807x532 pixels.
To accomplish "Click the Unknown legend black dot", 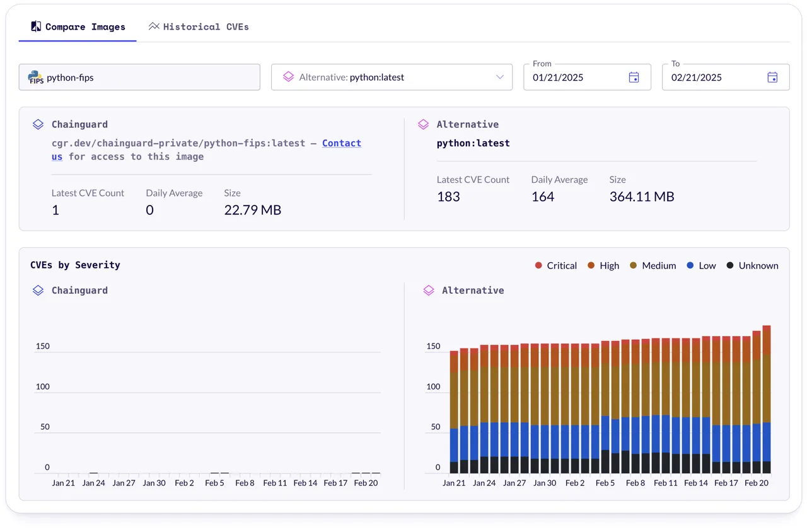I will point(730,265).
